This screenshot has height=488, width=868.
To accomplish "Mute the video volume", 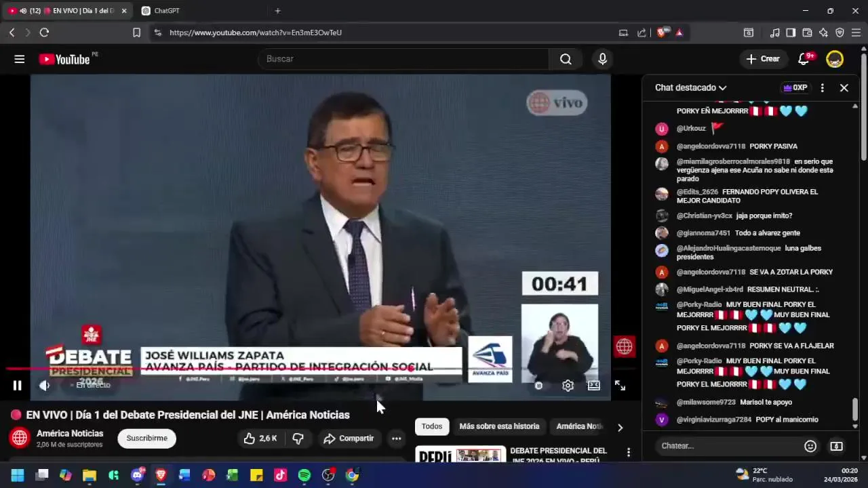I will [44, 386].
